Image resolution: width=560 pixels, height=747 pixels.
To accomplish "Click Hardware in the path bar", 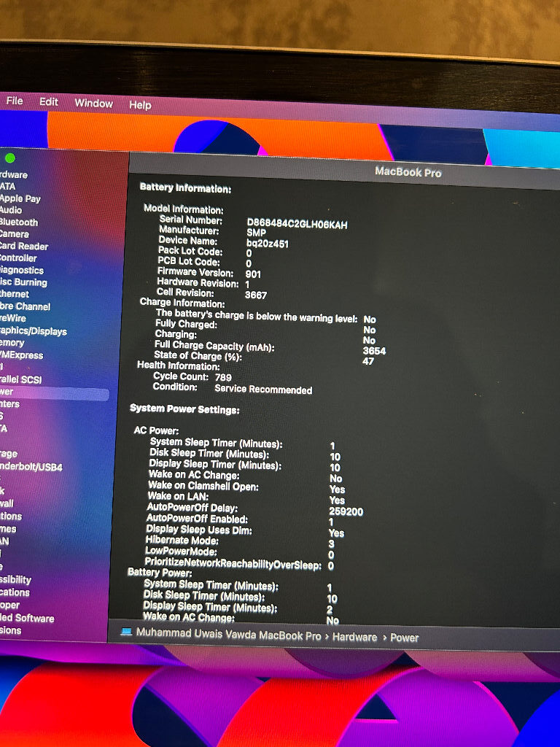I will tap(355, 637).
